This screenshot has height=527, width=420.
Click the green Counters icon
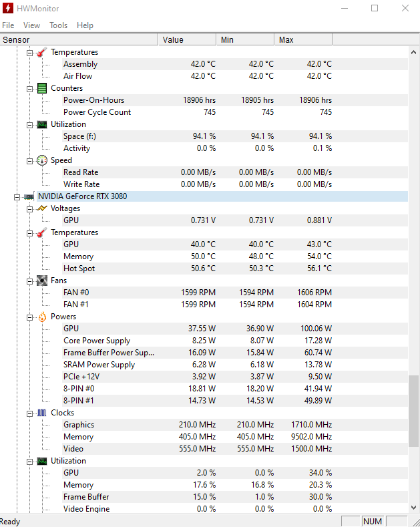pos(42,88)
